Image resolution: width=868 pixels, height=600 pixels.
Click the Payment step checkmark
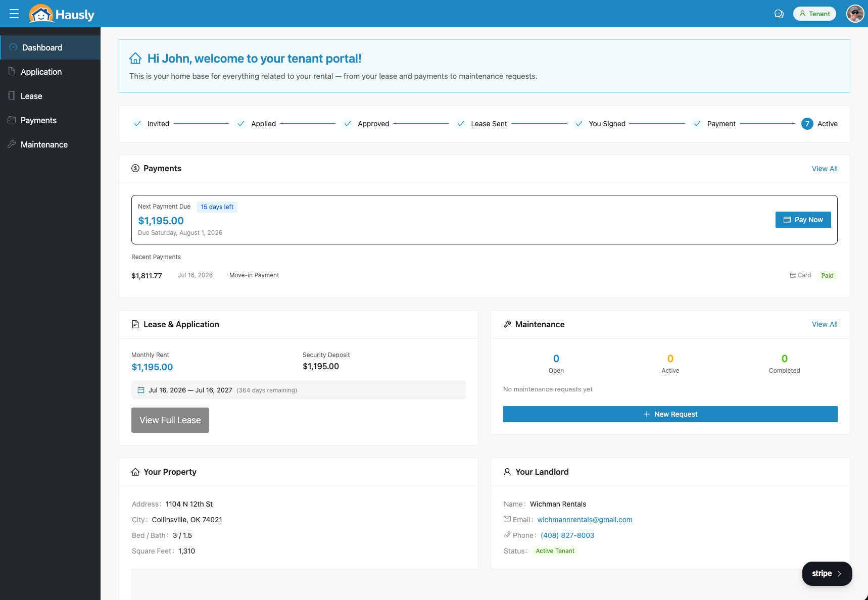[x=697, y=124]
